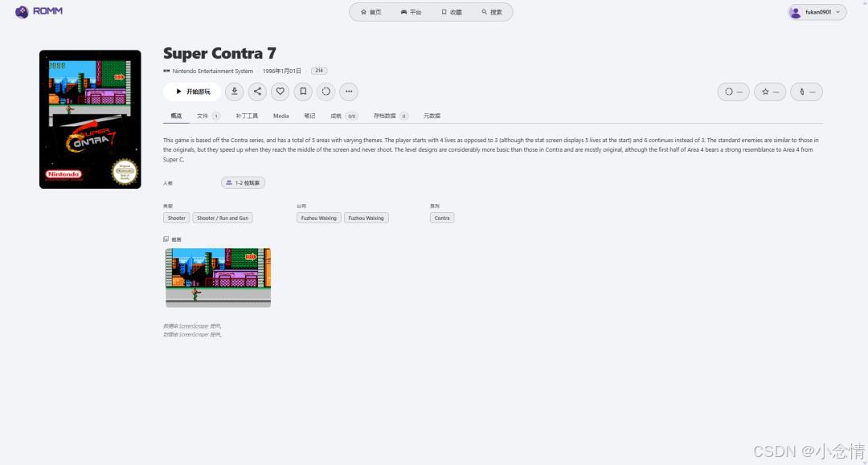The width and height of the screenshot is (868, 465).
Task: Switch to the 成就 achievements tab
Action: [x=344, y=116]
